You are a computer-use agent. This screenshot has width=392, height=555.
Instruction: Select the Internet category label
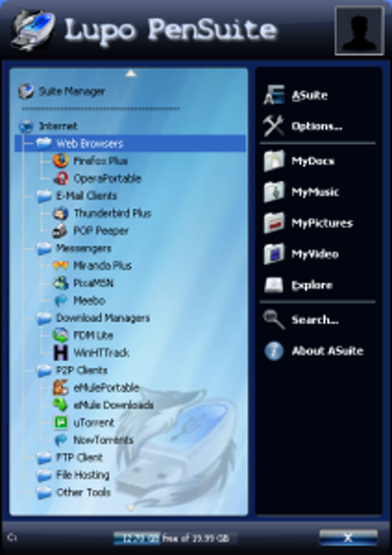click(x=58, y=126)
